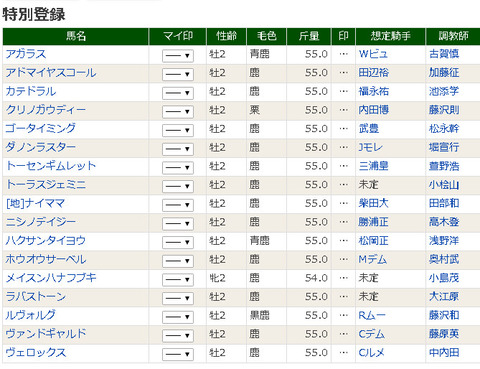Screen dimensions: 480x369
Task: Open horse page for アドマイヤスコール
Action: point(51,73)
